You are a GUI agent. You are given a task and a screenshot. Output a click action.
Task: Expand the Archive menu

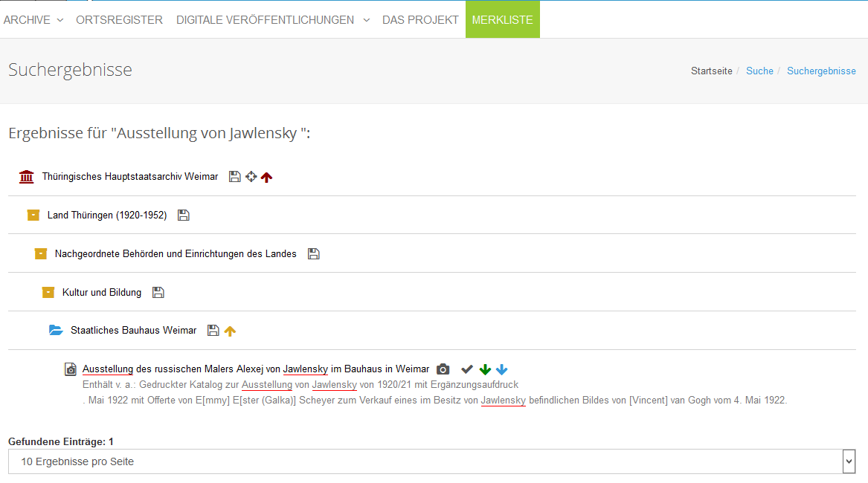click(x=33, y=20)
